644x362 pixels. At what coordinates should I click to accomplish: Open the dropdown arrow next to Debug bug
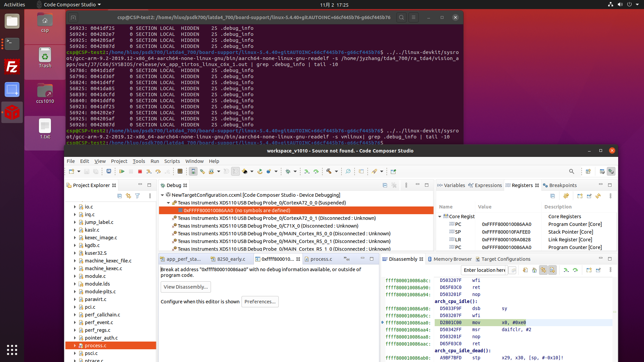coord(295,171)
